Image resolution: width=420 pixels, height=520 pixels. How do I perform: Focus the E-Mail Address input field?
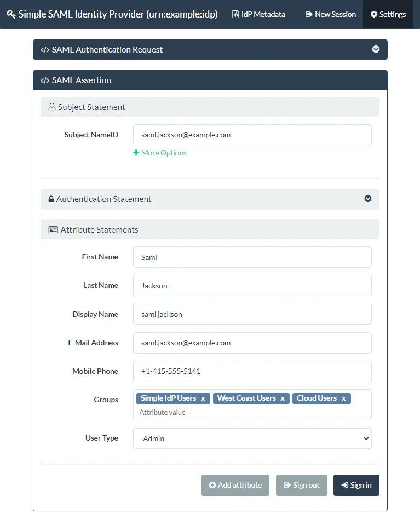(x=252, y=343)
